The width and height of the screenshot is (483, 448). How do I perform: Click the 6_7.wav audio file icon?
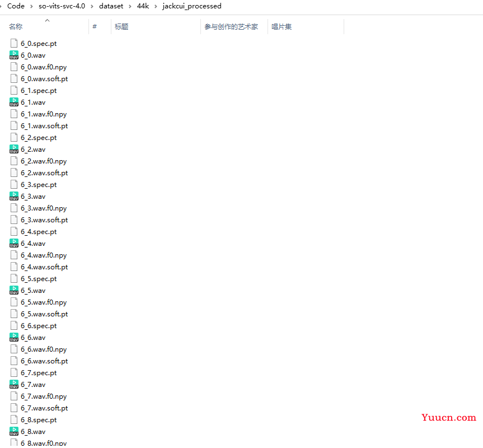(14, 385)
